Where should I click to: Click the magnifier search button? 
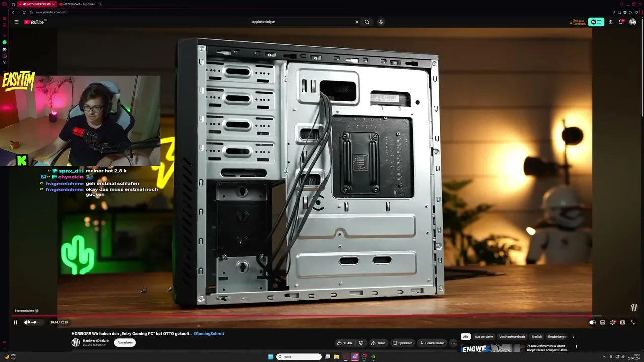click(x=367, y=22)
